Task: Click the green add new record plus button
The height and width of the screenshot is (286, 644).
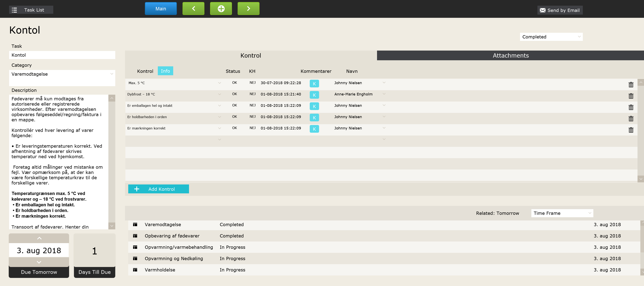Action: tap(221, 9)
